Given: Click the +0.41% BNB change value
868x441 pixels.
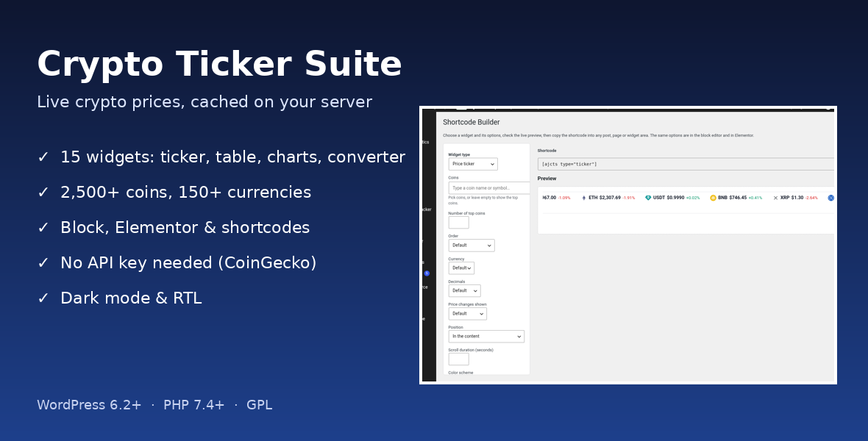Looking at the screenshot, I should [755, 198].
